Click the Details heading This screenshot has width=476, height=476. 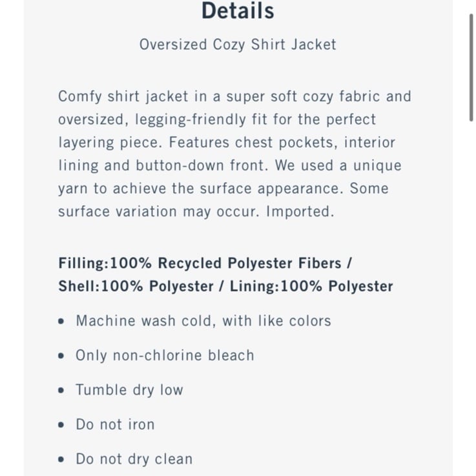(238, 11)
